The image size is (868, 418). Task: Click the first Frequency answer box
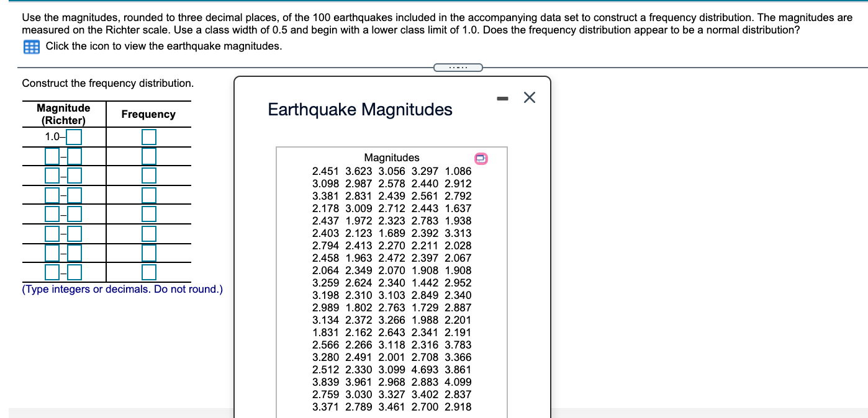point(148,136)
